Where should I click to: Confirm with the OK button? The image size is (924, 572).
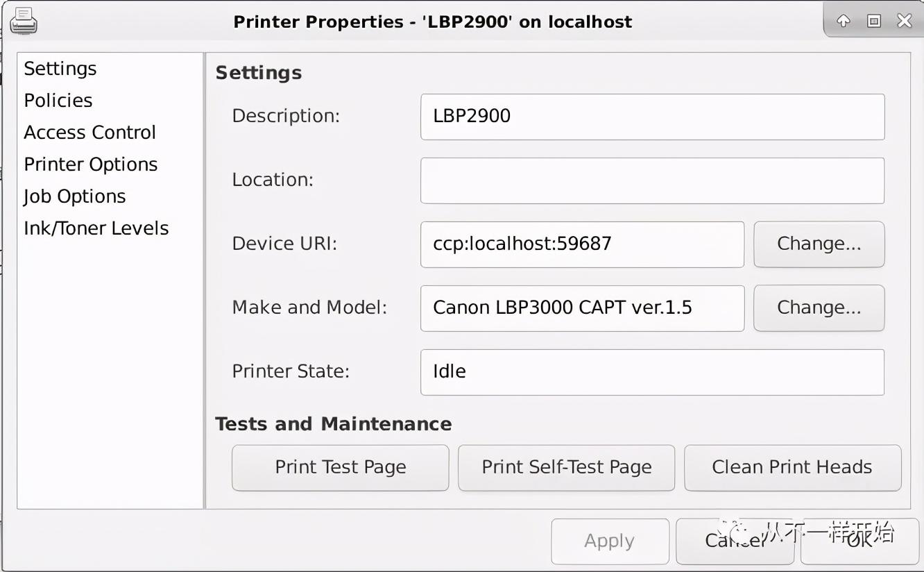tap(860, 541)
